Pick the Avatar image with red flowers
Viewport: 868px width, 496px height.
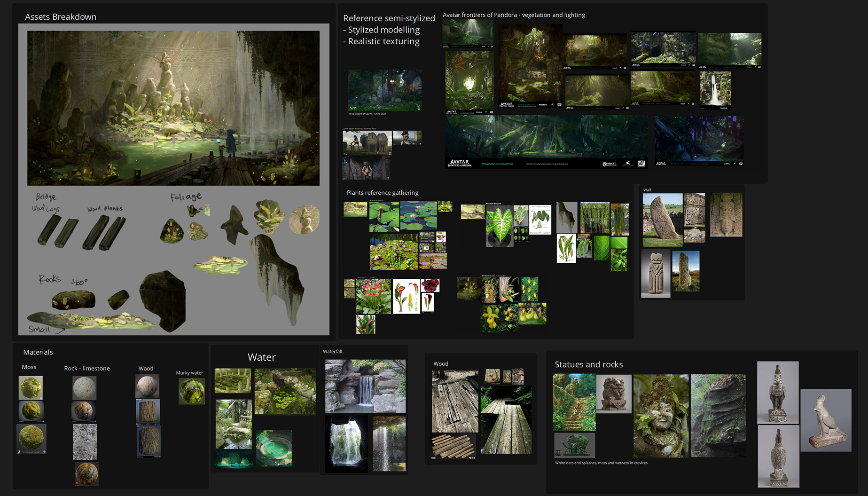tap(469, 82)
